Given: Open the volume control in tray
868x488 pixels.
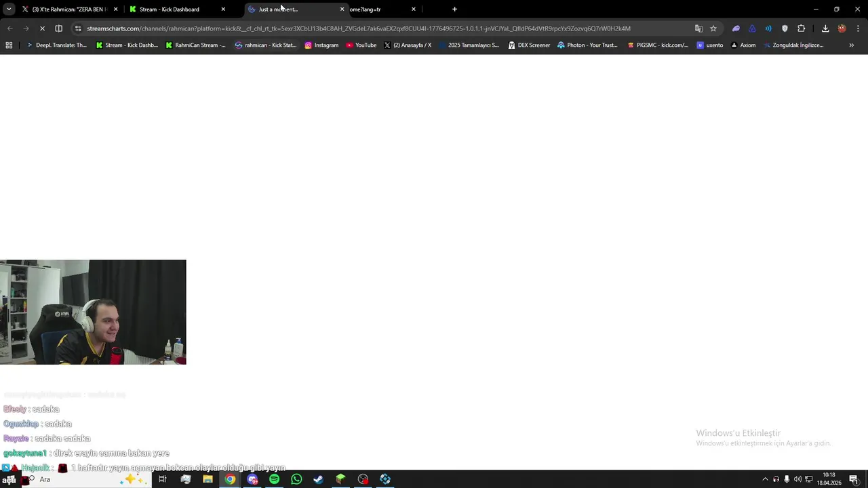Looking at the screenshot, I should [797, 479].
